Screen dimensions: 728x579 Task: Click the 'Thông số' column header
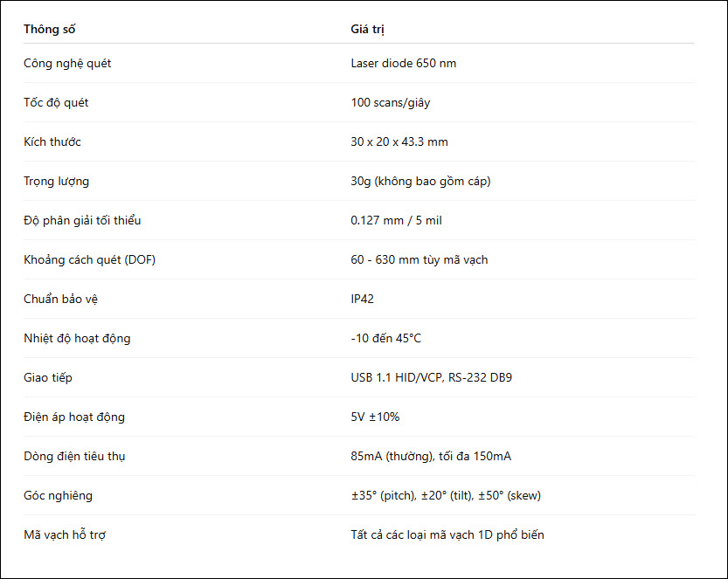pos(49,29)
